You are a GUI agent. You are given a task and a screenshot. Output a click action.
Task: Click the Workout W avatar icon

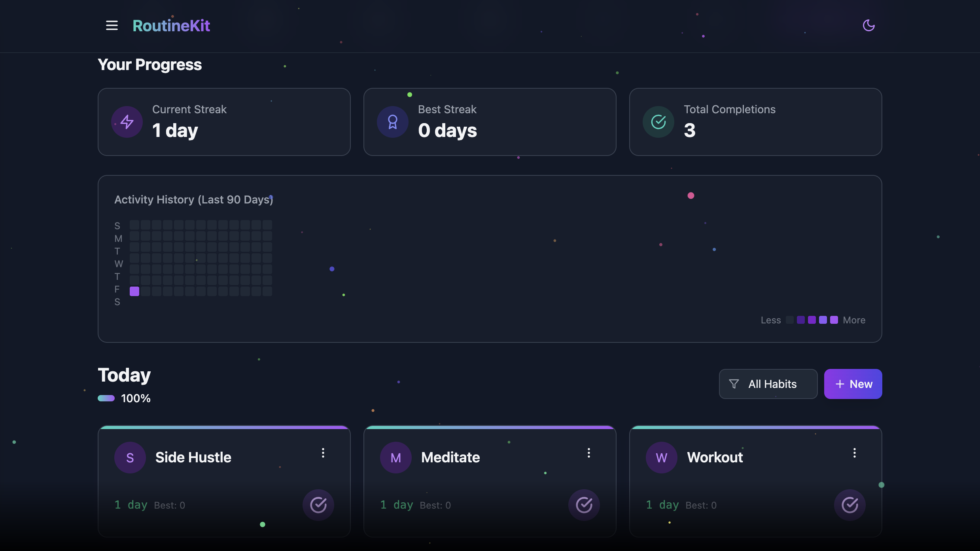click(x=662, y=458)
